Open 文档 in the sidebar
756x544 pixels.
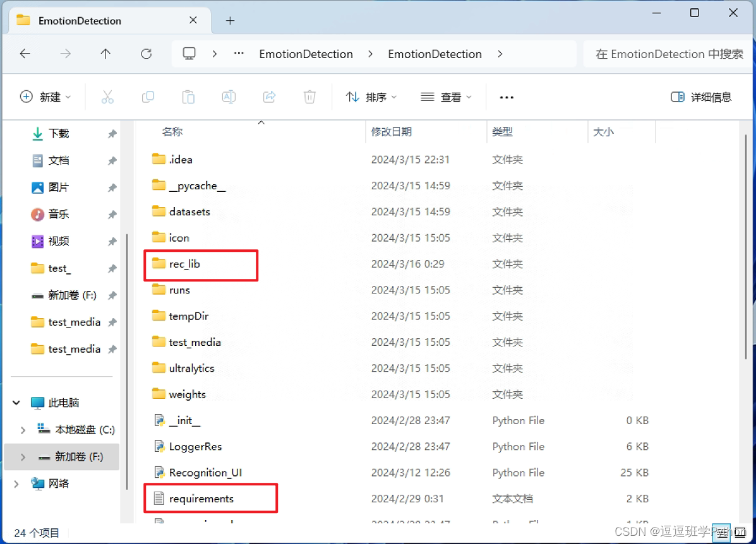pyautogui.click(x=58, y=160)
